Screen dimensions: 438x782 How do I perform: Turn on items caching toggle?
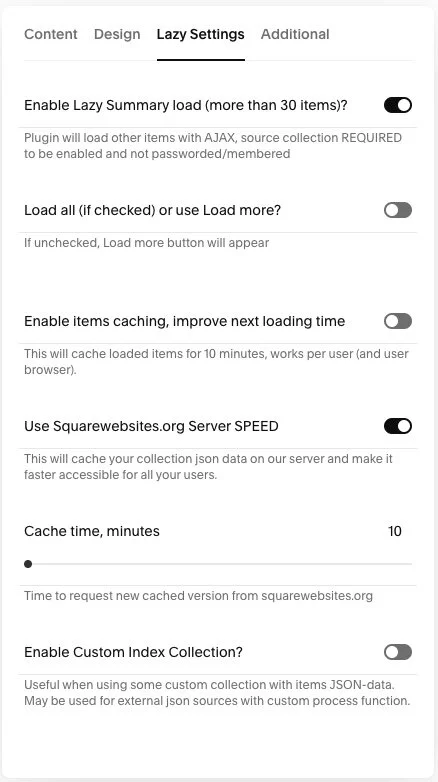(x=398, y=321)
